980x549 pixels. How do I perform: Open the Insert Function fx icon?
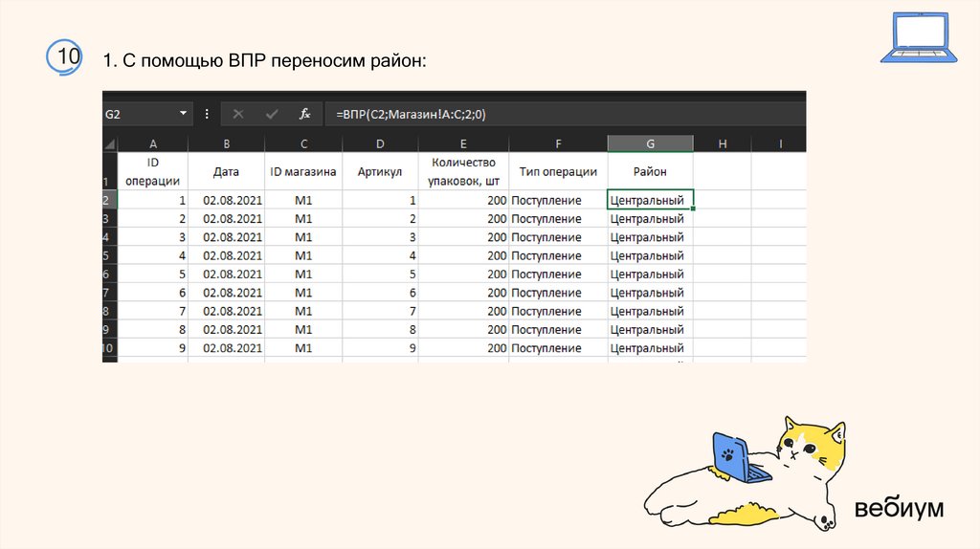(304, 114)
